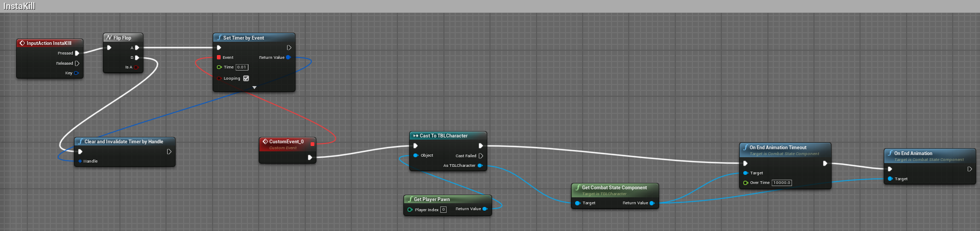Click the Over Time float pin
This screenshot has width=980, height=231.
[745, 182]
